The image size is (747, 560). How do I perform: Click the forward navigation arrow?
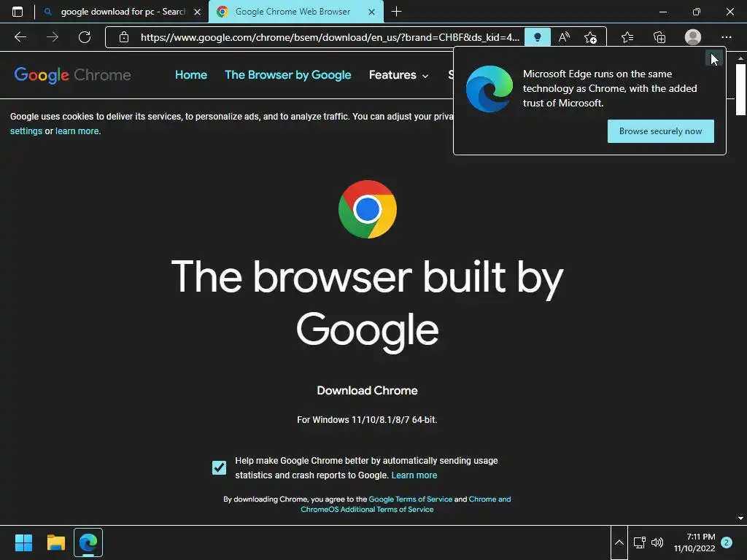(53, 37)
